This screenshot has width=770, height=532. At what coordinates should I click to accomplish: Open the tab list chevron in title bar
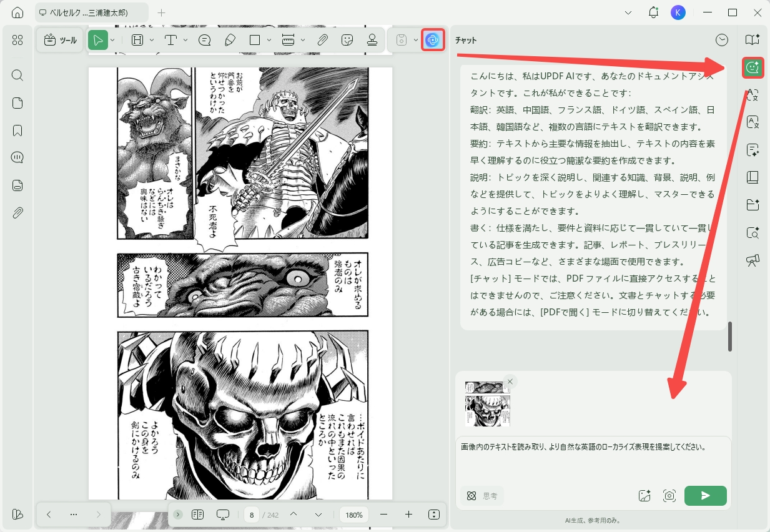pos(628,12)
